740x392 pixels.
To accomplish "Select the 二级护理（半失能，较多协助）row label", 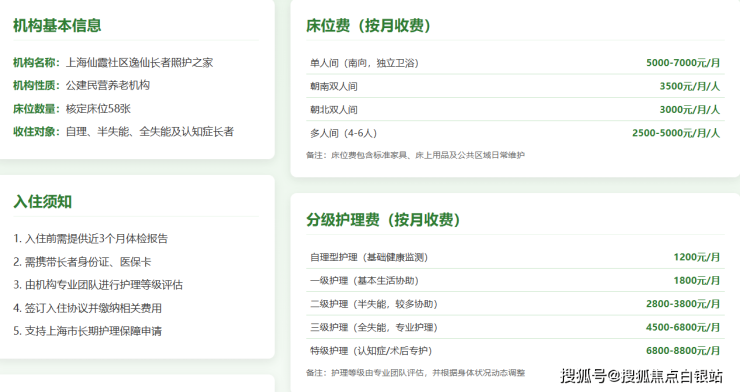I will pyautogui.click(x=373, y=304).
